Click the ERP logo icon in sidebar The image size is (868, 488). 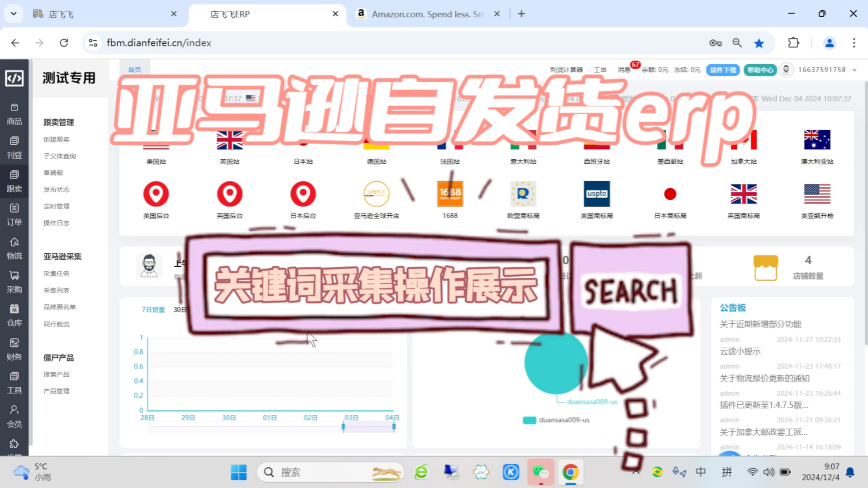(14, 78)
